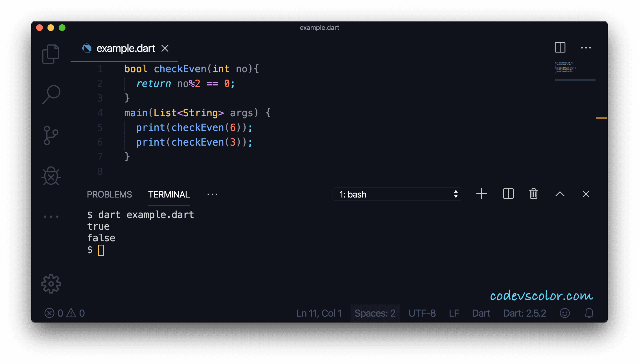Click the Dart language mode indicator

click(x=481, y=313)
